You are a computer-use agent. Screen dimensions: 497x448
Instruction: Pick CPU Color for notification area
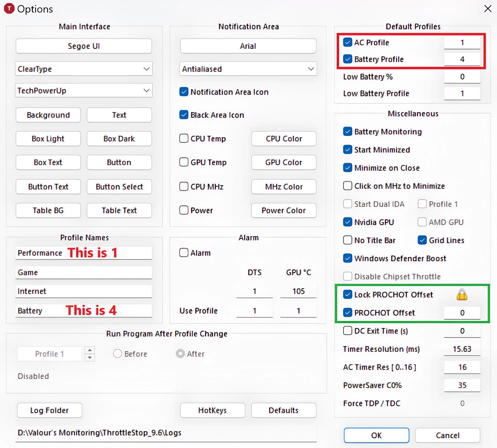click(x=283, y=138)
